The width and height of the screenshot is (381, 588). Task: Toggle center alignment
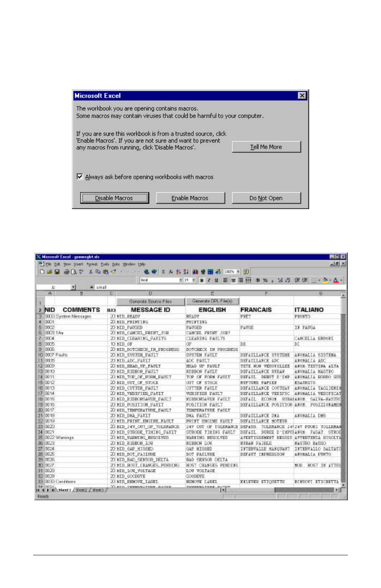click(233, 280)
